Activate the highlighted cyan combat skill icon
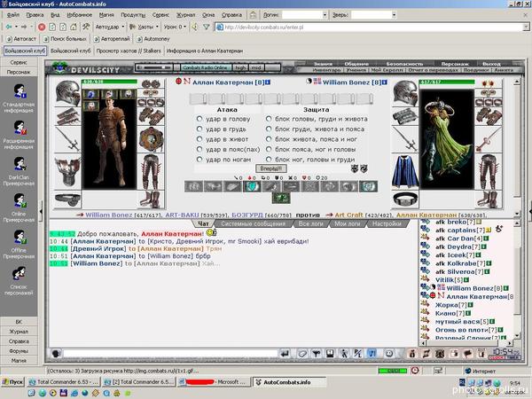The image size is (532, 399). (252, 186)
